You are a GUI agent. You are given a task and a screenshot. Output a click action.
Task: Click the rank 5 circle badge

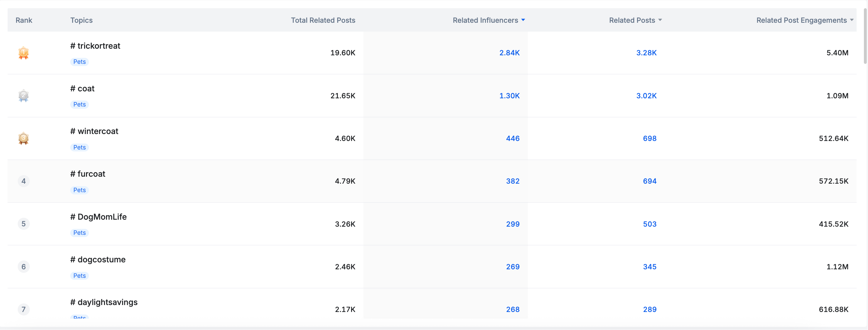pyautogui.click(x=23, y=224)
